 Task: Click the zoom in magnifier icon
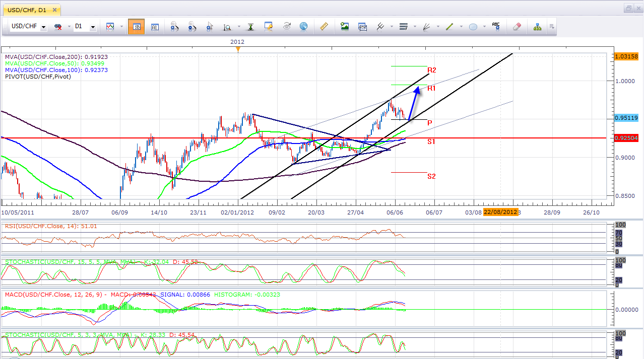tap(175, 27)
